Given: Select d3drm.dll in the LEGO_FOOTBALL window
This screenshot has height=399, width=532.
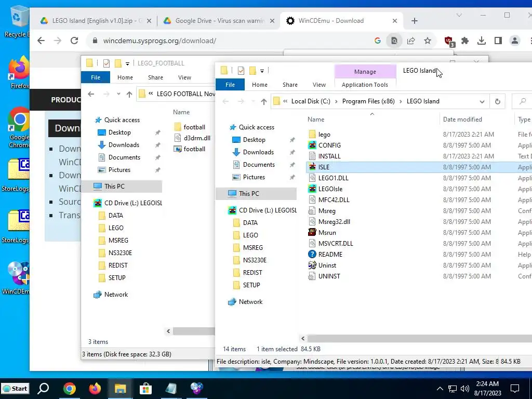Looking at the screenshot, I should pos(197,138).
